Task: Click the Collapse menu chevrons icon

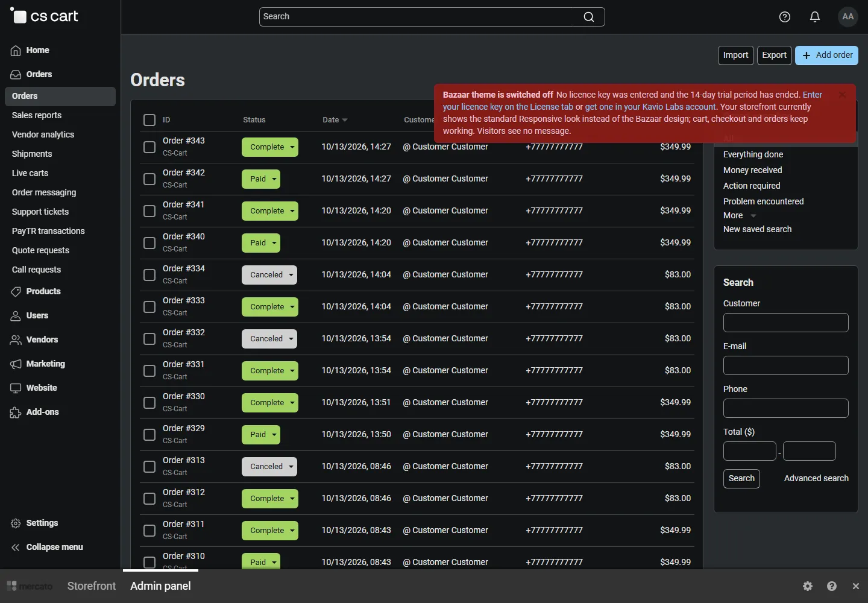Action: [x=16, y=548]
